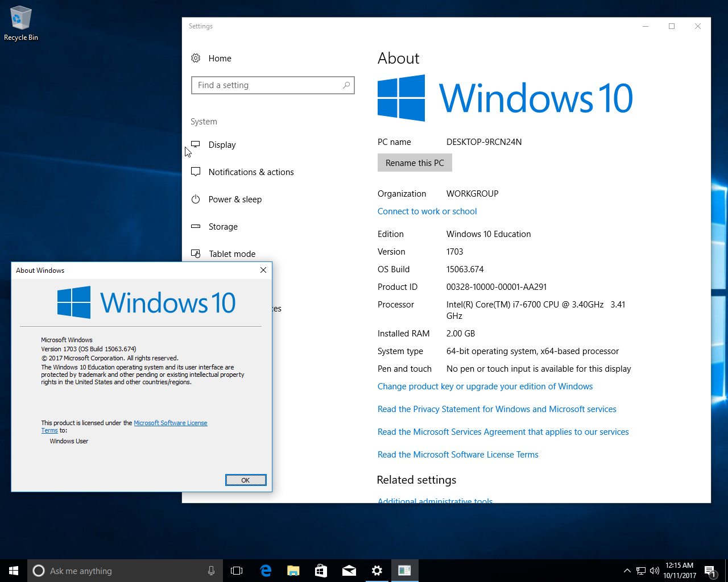
Task: Select Storage settings label
Action: tap(223, 227)
